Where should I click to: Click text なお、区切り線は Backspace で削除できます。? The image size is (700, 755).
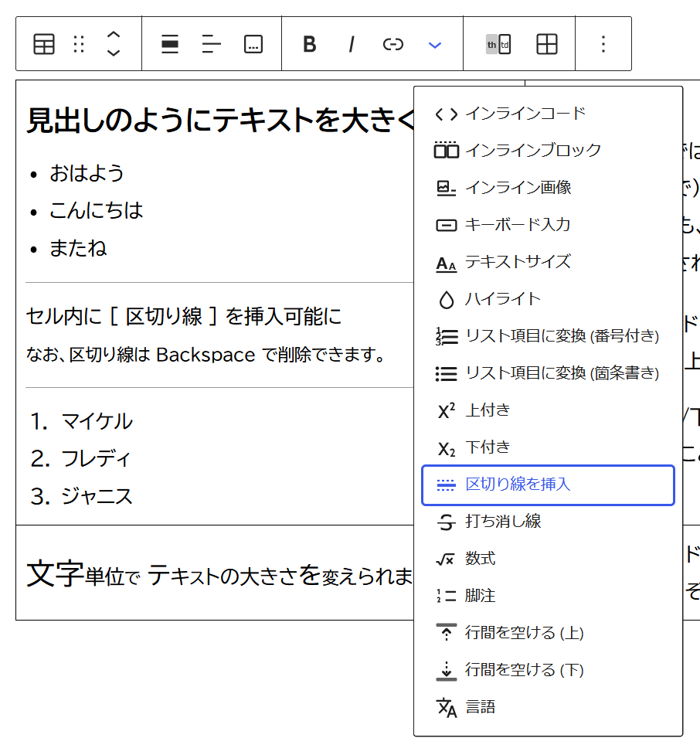click(x=206, y=355)
